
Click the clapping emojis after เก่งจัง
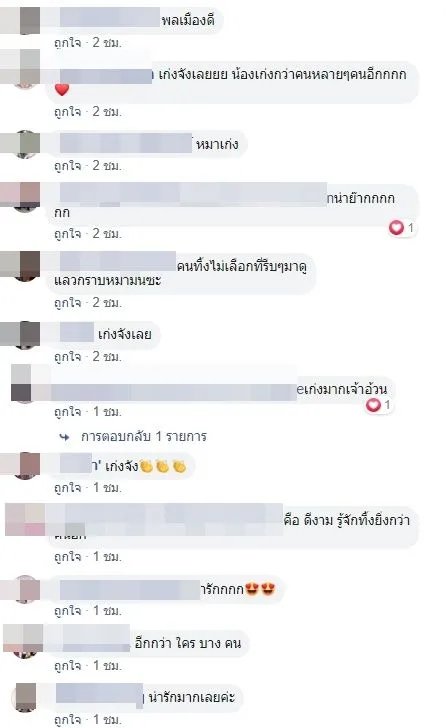click(x=163, y=466)
